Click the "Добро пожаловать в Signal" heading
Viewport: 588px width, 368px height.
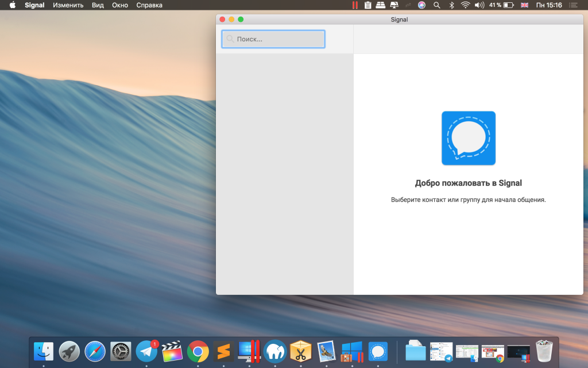(x=469, y=183)
